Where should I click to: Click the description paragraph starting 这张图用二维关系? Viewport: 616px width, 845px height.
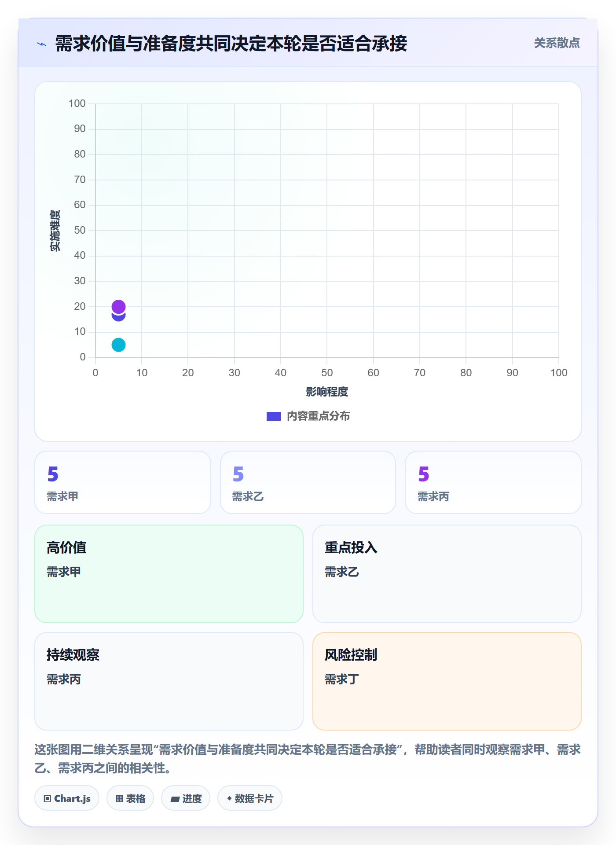pos(308,758)
